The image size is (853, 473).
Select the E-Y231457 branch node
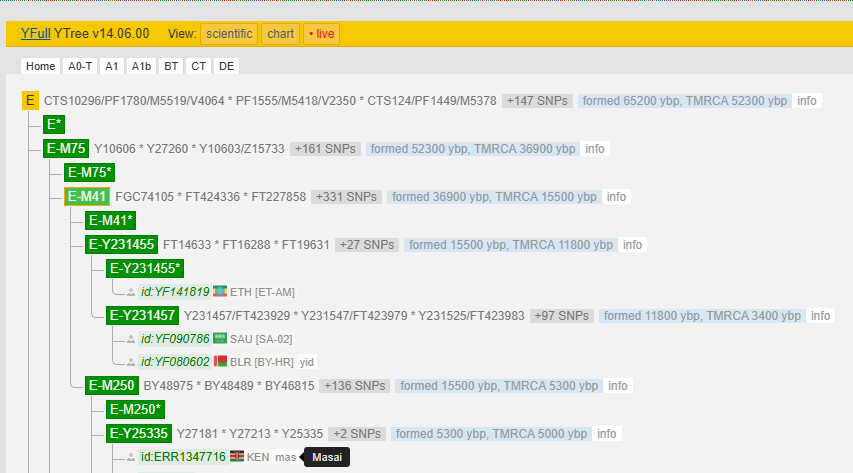pyautogui.click(x=143, y=316)
